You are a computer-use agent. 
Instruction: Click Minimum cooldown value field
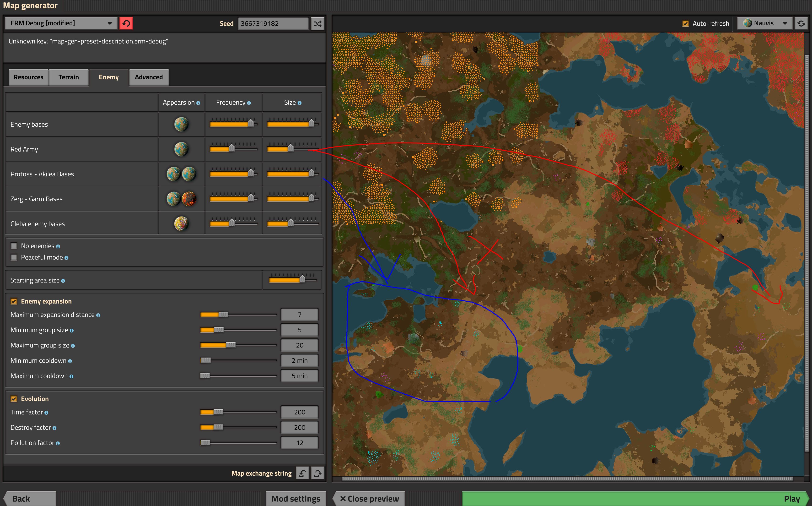coord(299,360)
